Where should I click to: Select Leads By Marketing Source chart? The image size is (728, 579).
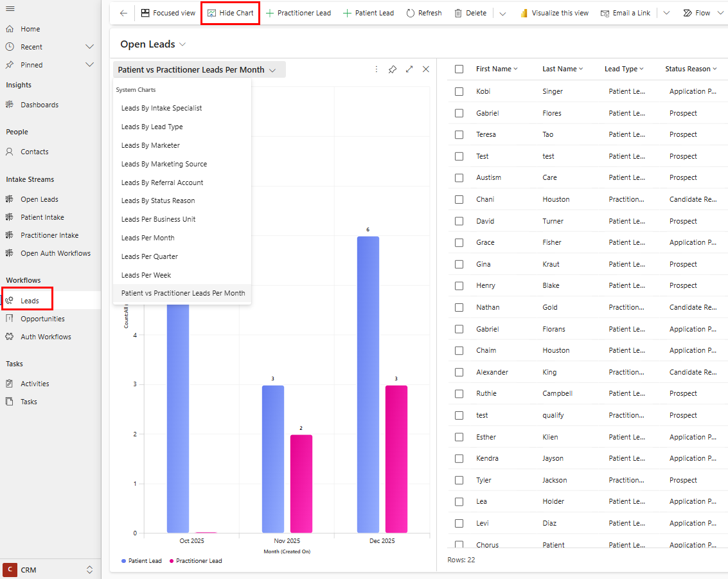[164, 164]
